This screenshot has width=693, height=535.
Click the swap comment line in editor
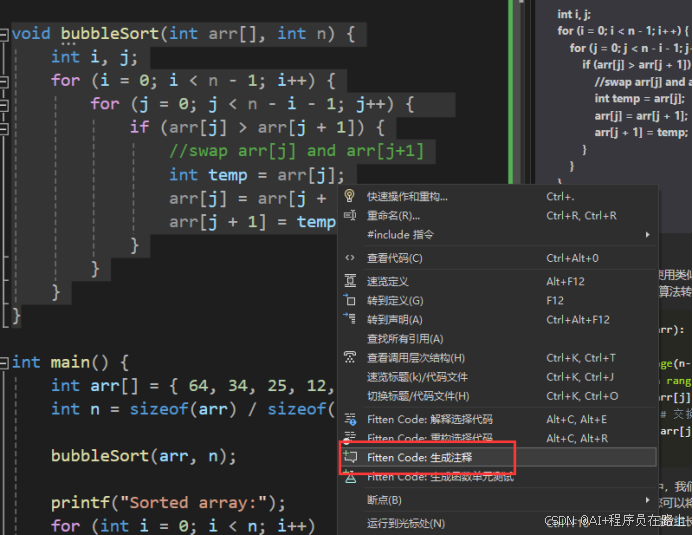tap(297, 151)
